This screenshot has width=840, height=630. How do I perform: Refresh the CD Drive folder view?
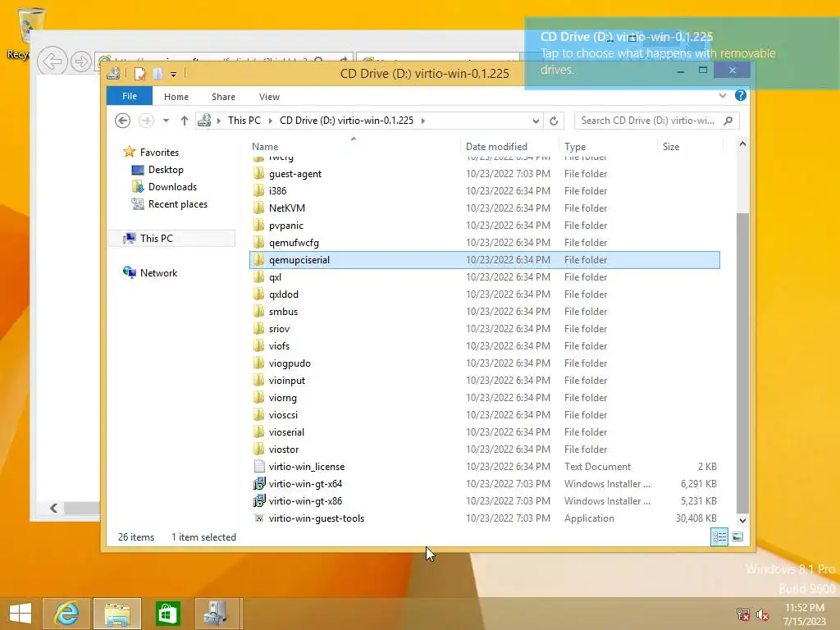coord(554,121)
